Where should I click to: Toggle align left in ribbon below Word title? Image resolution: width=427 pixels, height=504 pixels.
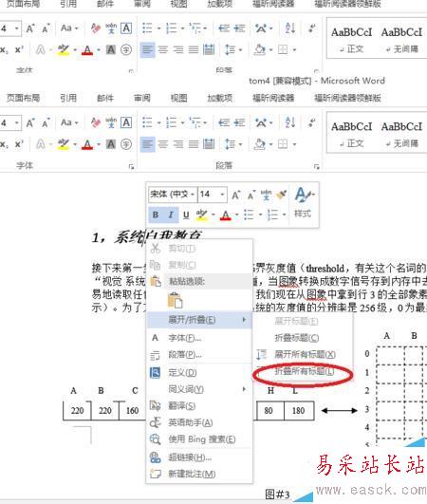(x=148, y=144)
